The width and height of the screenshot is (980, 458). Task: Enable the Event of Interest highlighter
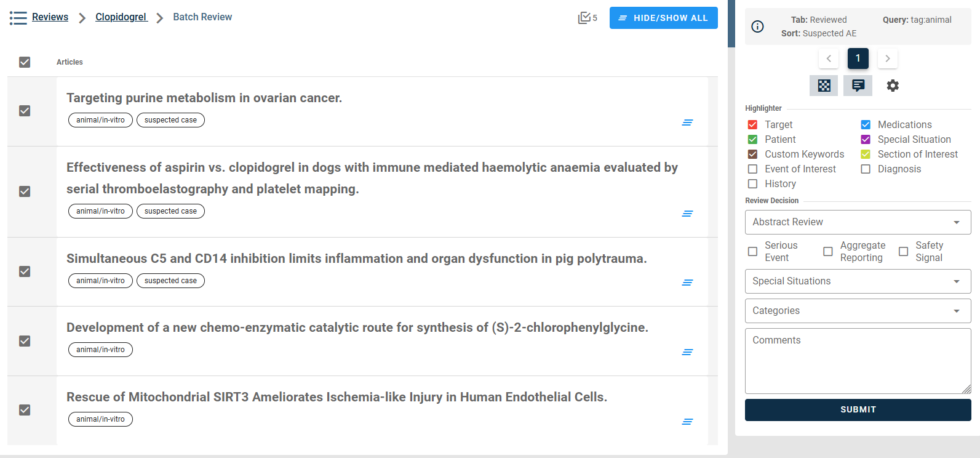(752, 169)
